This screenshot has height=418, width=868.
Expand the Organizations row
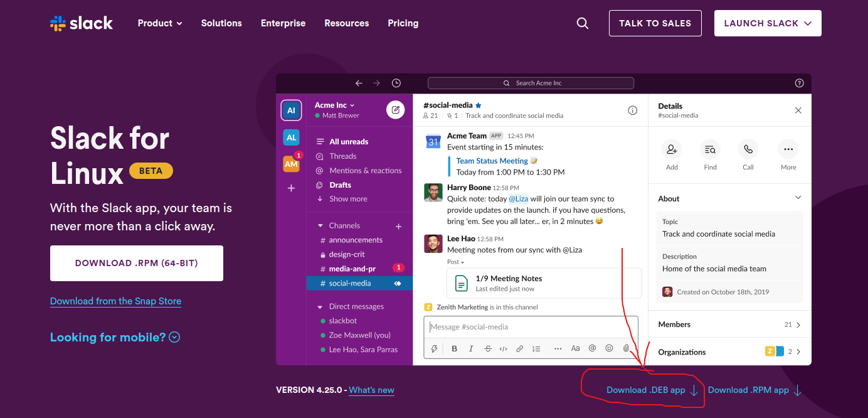(731, 352)
